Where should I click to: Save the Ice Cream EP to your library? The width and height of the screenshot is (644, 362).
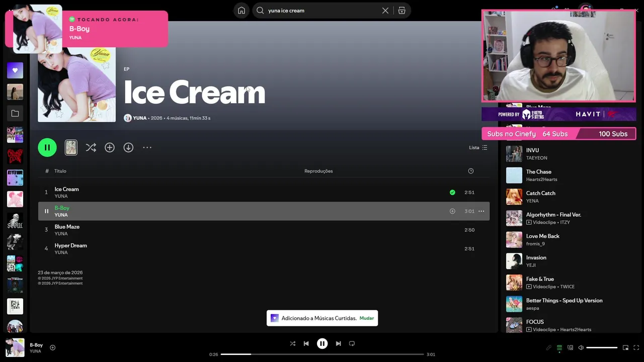(x=110, y=147)
